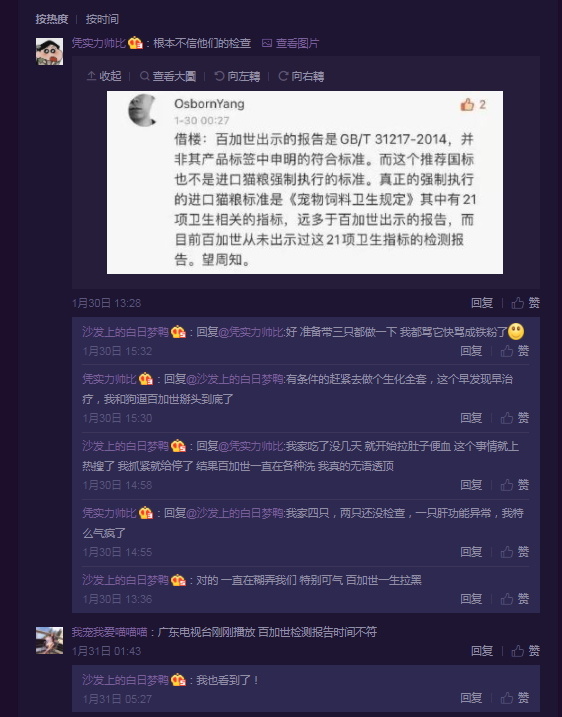Toggle 查看图片 link in first comment
This screenshot has height=717, width=562.
pos(290,43)
